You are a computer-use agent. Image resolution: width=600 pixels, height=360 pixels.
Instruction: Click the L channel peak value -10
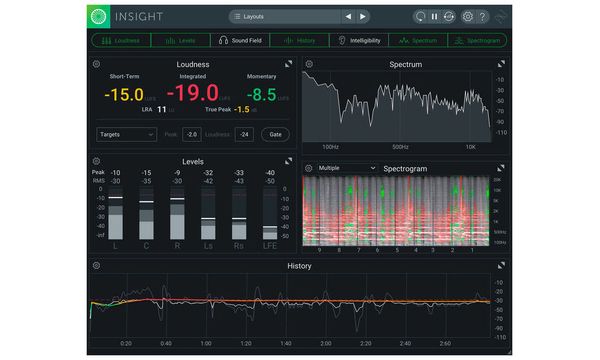click(x=115, y=173)
